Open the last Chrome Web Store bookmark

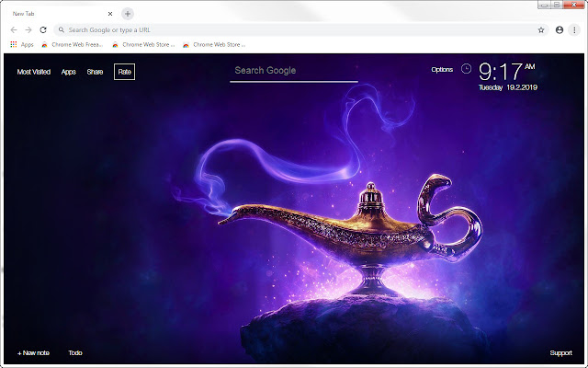click(214, 44)
